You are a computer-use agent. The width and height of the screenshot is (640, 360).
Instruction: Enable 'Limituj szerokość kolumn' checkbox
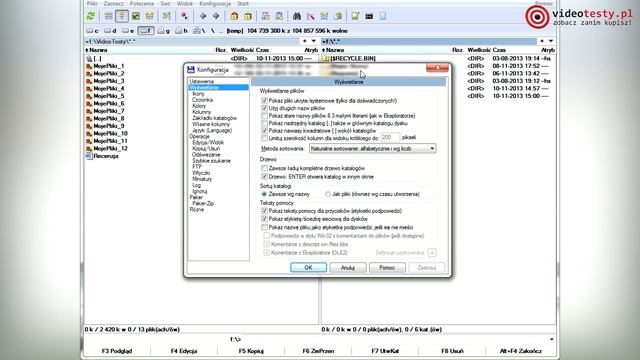[264, 138]
